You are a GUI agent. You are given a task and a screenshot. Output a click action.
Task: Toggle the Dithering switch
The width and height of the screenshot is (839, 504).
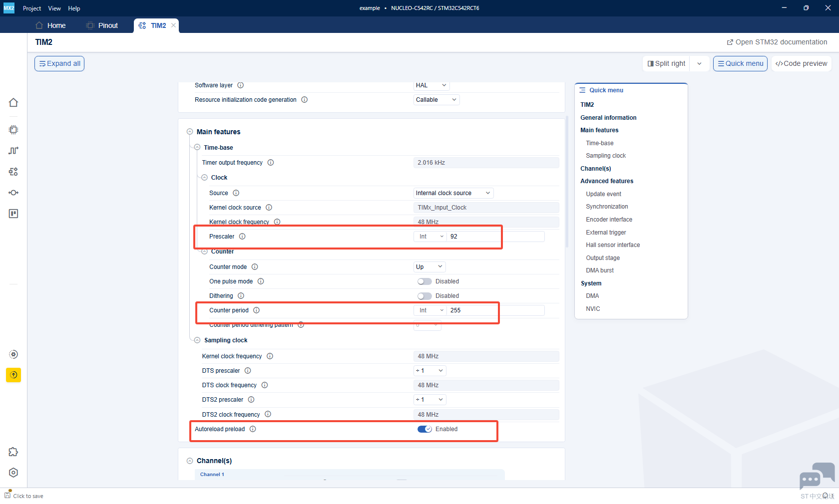point(424,296)
